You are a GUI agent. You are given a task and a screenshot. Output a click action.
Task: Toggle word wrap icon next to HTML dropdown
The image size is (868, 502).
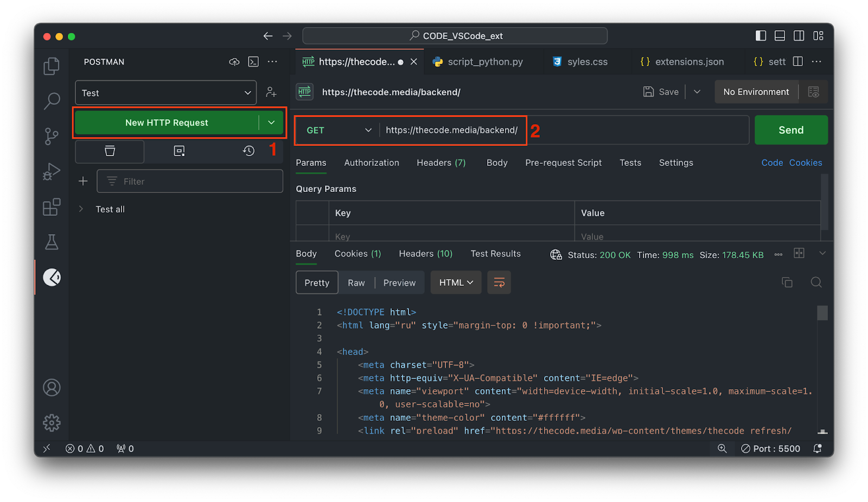tap(499, 282)
